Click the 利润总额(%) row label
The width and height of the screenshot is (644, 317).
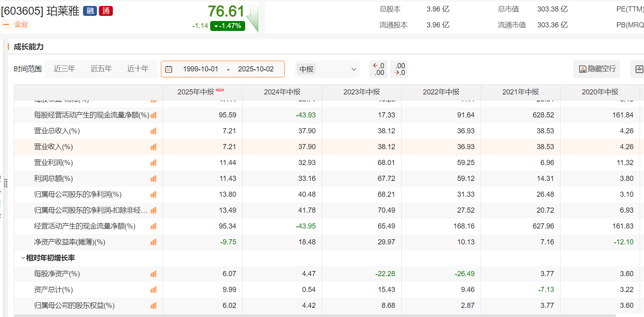tap(53, 179)
